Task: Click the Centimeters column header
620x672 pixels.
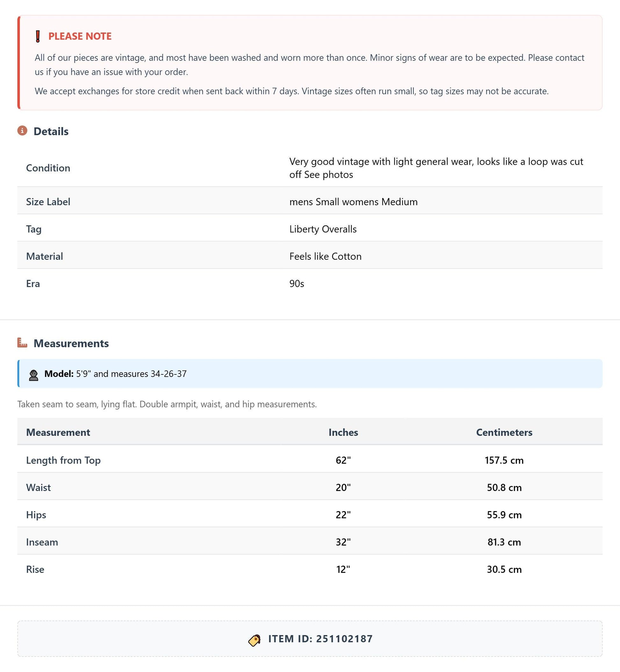Action: [504, 432]
